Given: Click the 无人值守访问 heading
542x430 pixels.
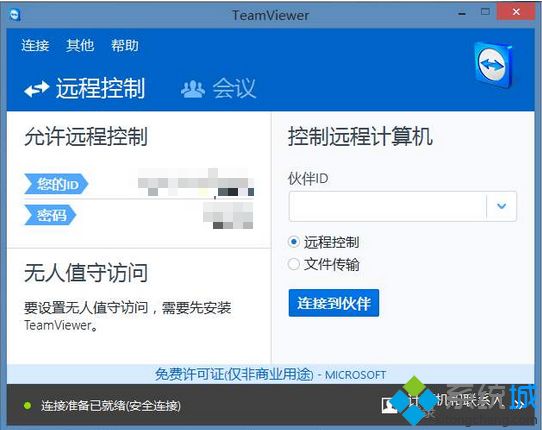Looking at the screenshot, I should click(x=86, y=273).
